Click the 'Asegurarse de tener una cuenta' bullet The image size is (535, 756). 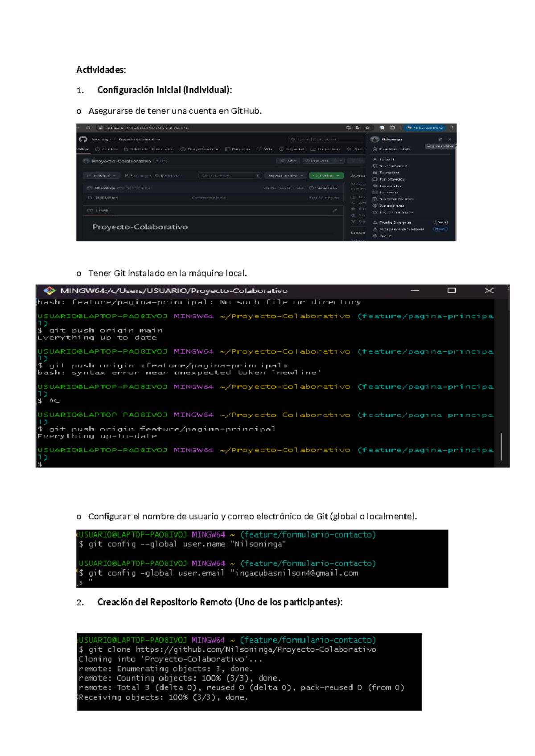[x=175, y=111]
